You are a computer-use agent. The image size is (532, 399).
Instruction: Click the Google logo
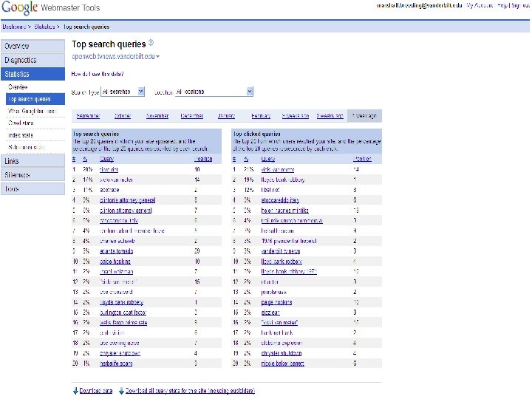[x=20, y=8]
